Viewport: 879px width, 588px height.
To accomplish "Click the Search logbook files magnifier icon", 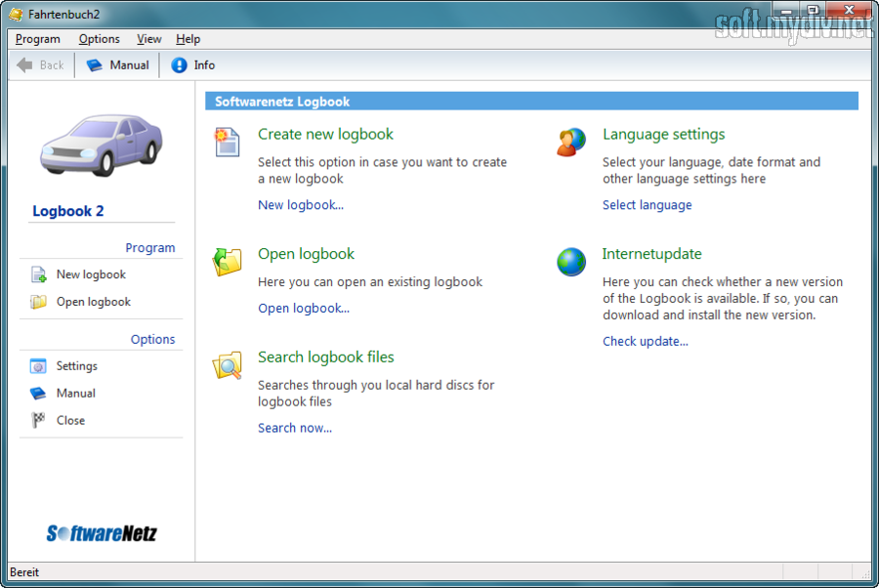I will (x=227, y=365).
